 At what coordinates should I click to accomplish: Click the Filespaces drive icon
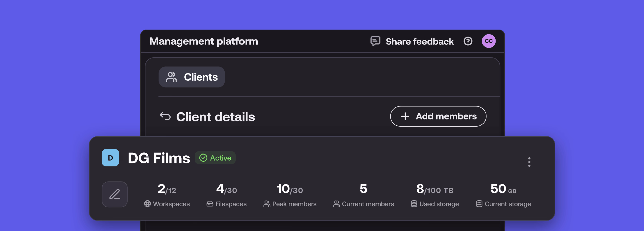(x=210, y=204)
